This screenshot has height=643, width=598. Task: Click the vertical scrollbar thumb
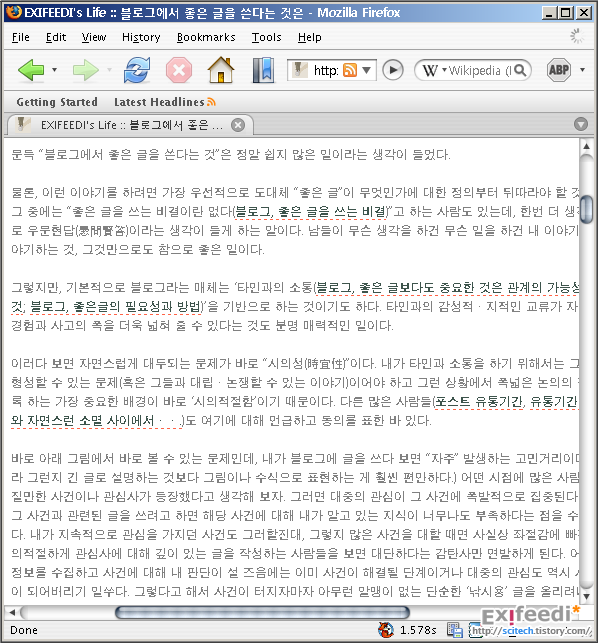pyautogui.click(x=587, y=210)
